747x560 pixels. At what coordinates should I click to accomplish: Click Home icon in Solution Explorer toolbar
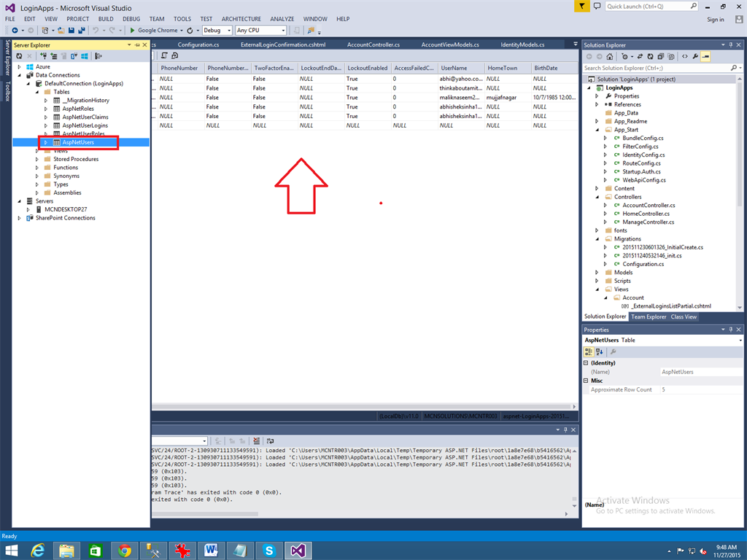610,57
